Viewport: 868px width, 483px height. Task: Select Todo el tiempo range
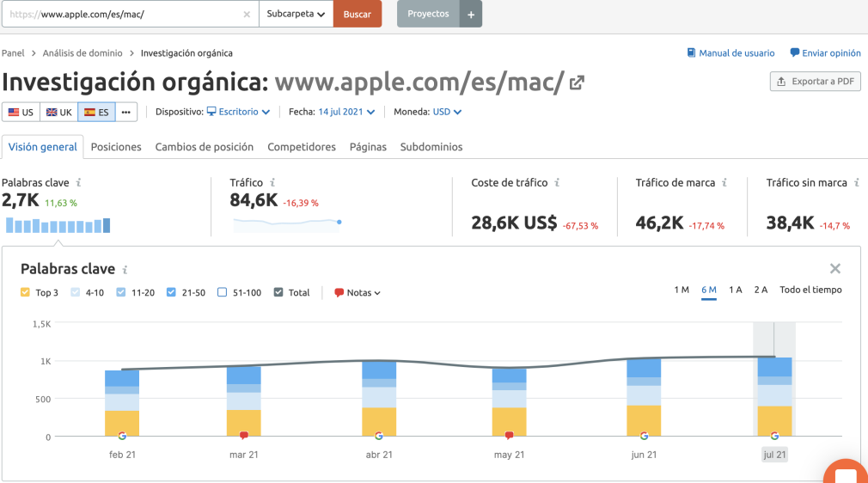point(810,290)
